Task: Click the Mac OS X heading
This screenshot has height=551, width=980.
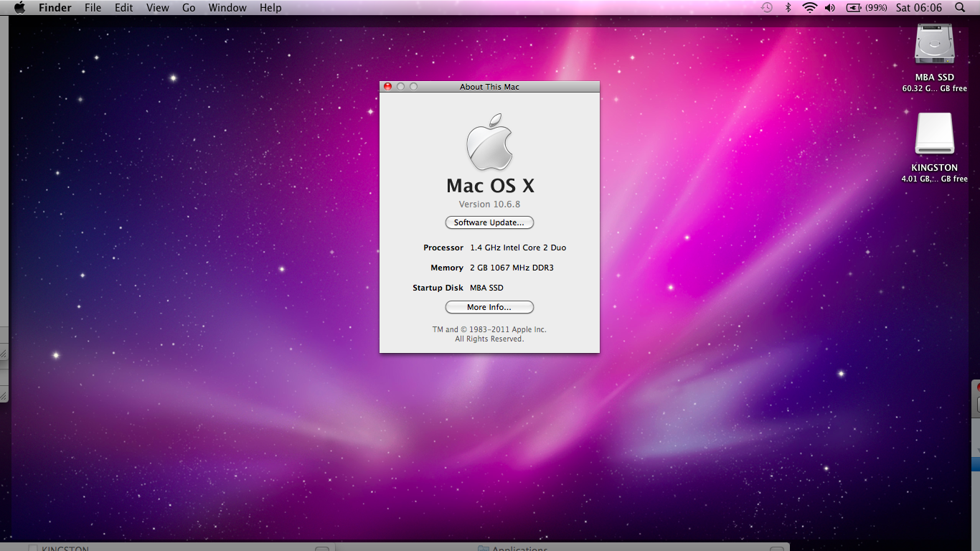Action: coord(490,186)
